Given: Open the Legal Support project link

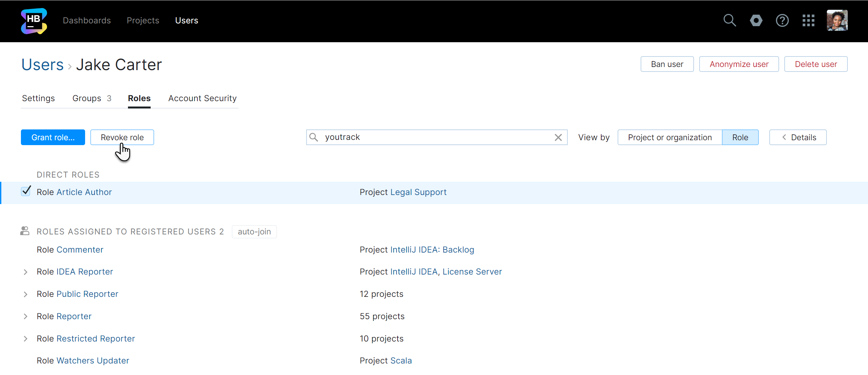Looking at the screenshot, I should [418, 192].
